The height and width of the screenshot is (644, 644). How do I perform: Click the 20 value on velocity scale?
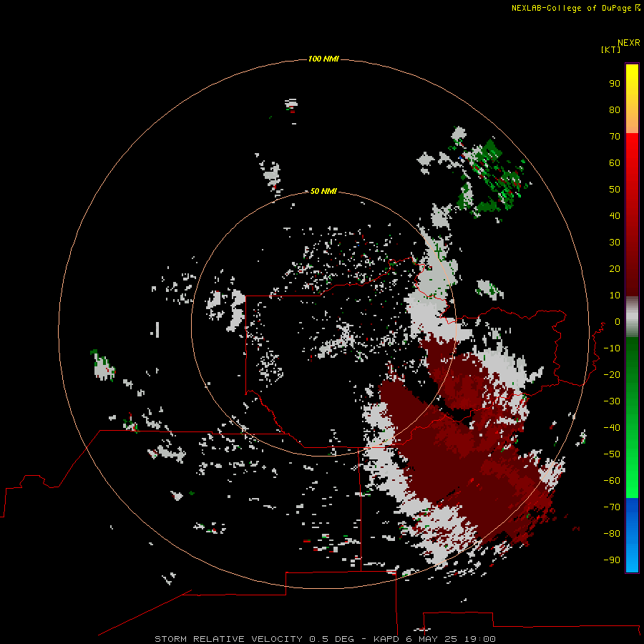coord(615,268)
